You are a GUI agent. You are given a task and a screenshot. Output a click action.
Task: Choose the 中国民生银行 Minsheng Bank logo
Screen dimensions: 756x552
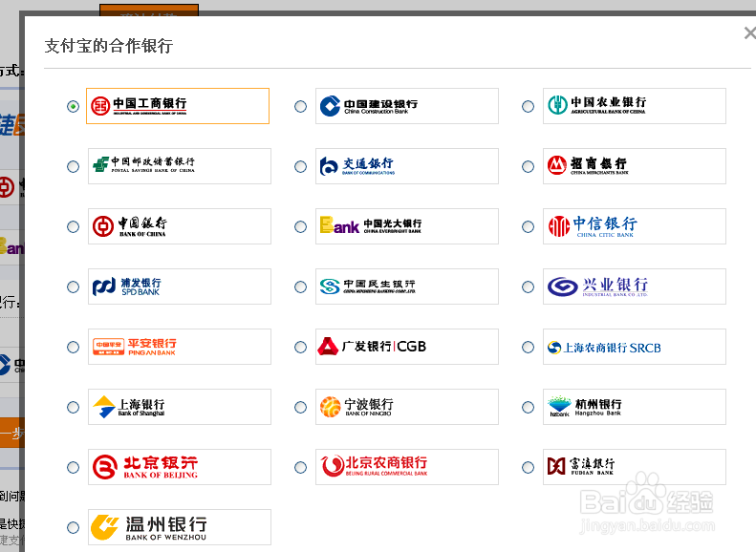coord(407,287)
